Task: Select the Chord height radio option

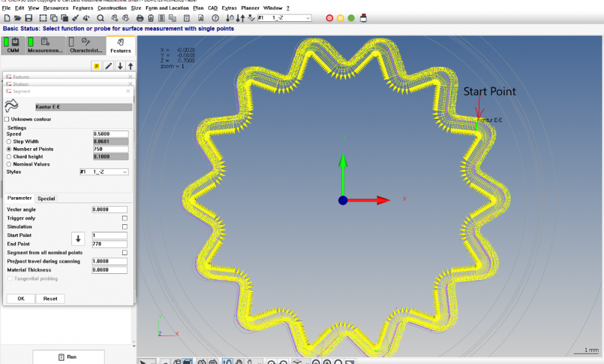Action: [9, 157]
